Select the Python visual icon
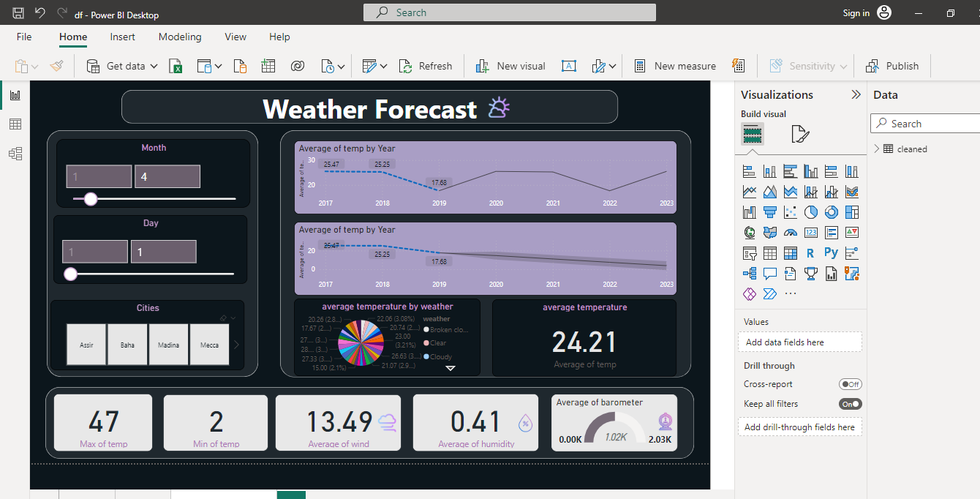The image size is (980, 499). pos(830,252)
